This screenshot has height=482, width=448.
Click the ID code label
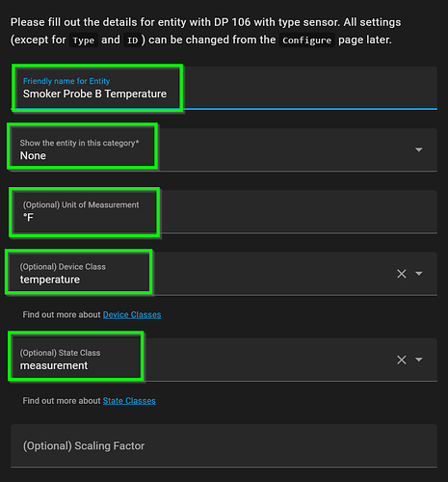click(x=132, y=40)
